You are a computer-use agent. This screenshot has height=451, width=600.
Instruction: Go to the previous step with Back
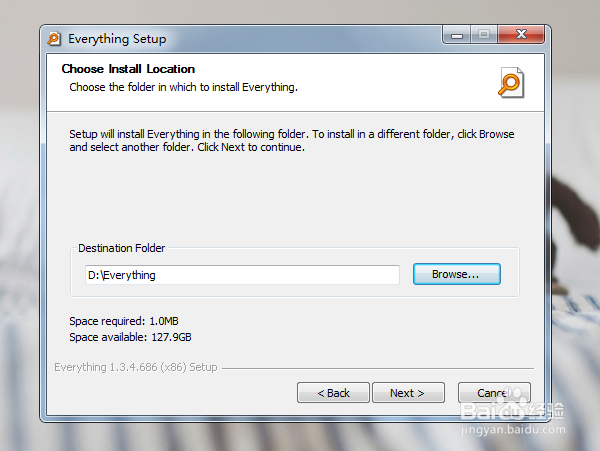[x=333, y=392]
